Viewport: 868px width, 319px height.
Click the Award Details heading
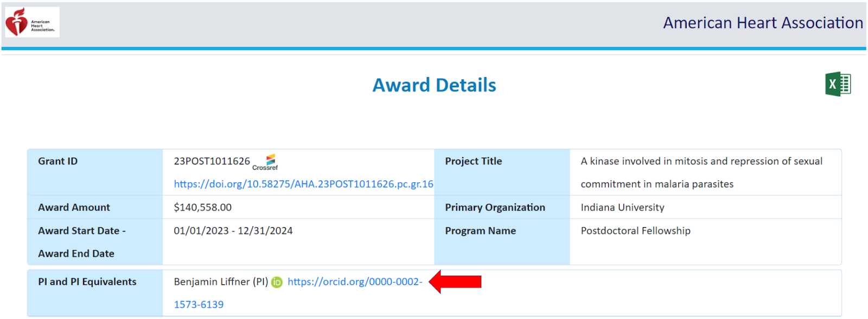[x=434, y=85]
